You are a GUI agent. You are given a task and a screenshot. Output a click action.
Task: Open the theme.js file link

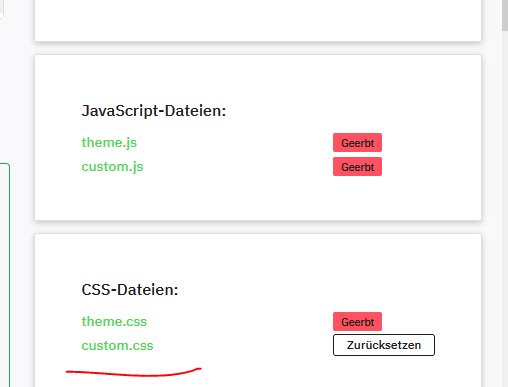tap(109, 143)
